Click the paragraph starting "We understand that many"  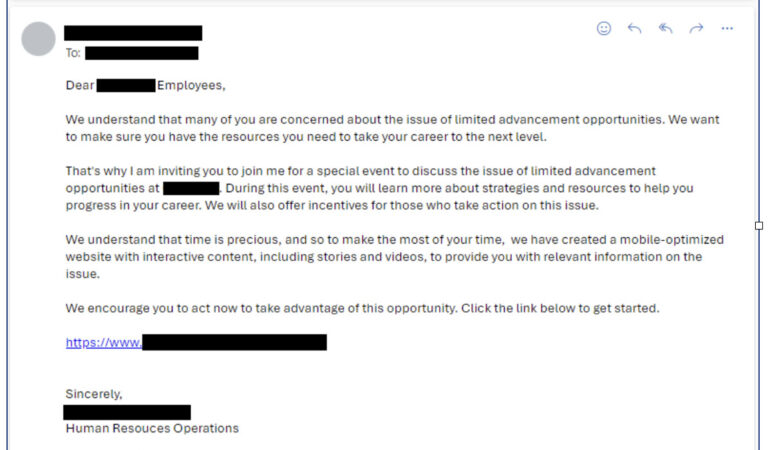[x=390, y=128]
